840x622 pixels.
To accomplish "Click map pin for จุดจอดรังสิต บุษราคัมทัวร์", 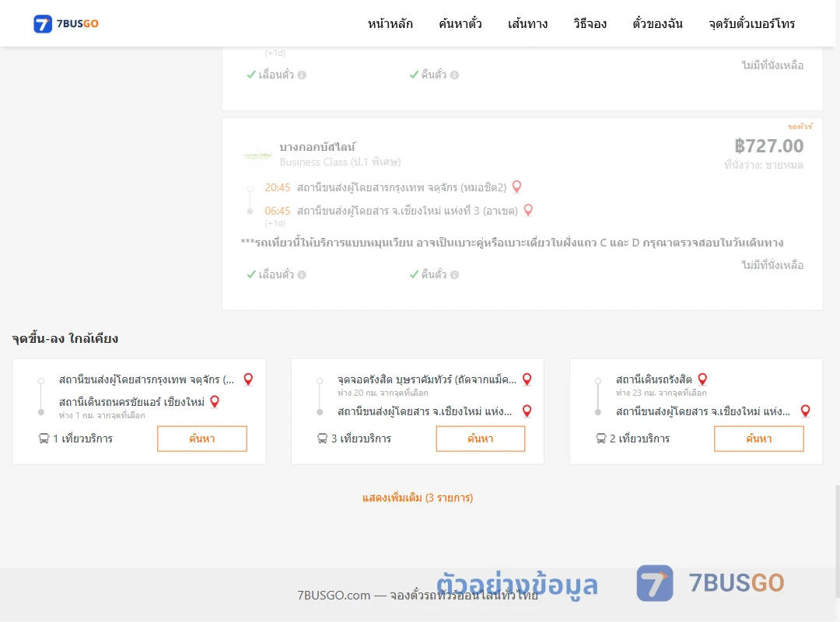I will pos(527,379).
